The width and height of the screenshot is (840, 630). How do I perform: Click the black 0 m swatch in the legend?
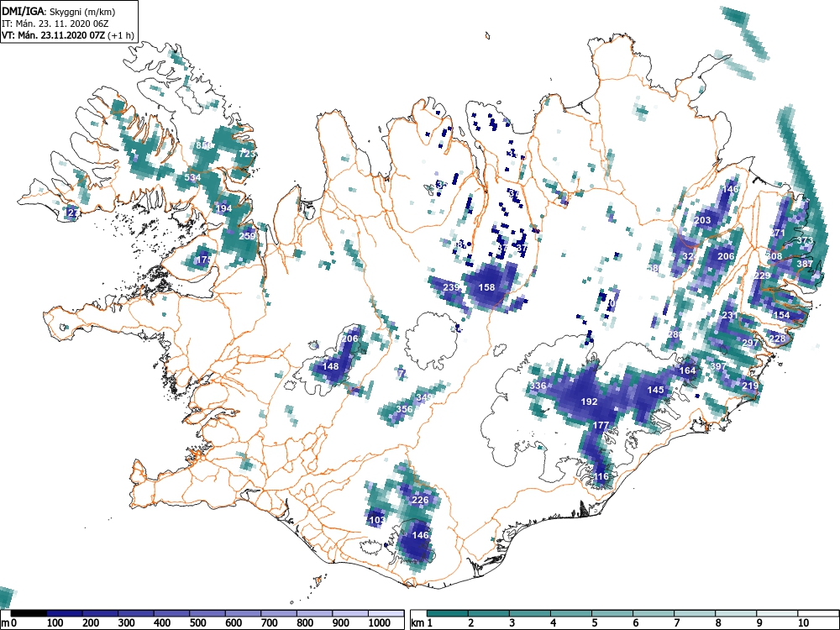29,613
